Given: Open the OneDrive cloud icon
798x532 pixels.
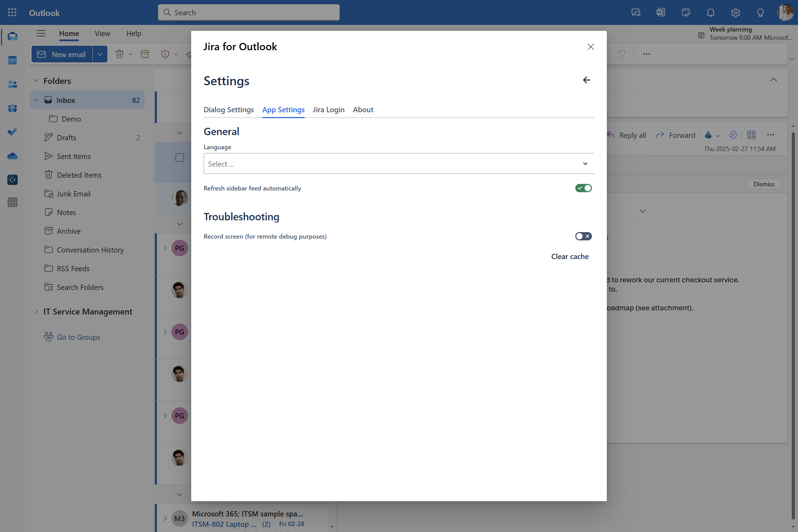Looking at the screenshot, I should (x=12, y=156).
